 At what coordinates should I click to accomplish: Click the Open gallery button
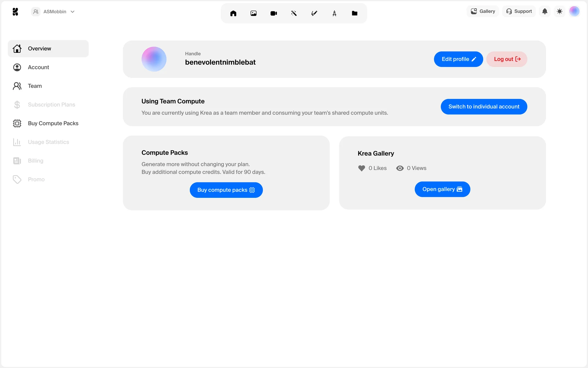(442, 189)
